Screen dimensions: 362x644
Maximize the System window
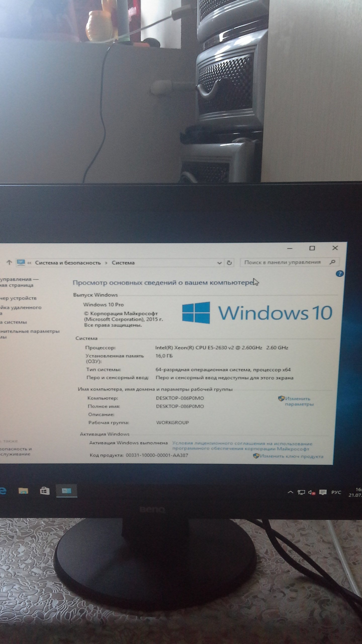312,248
